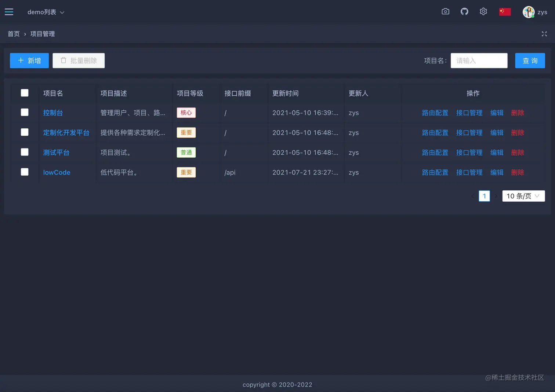Click the 重要 tag for 定制化开发平台

[x=186, y=132]
